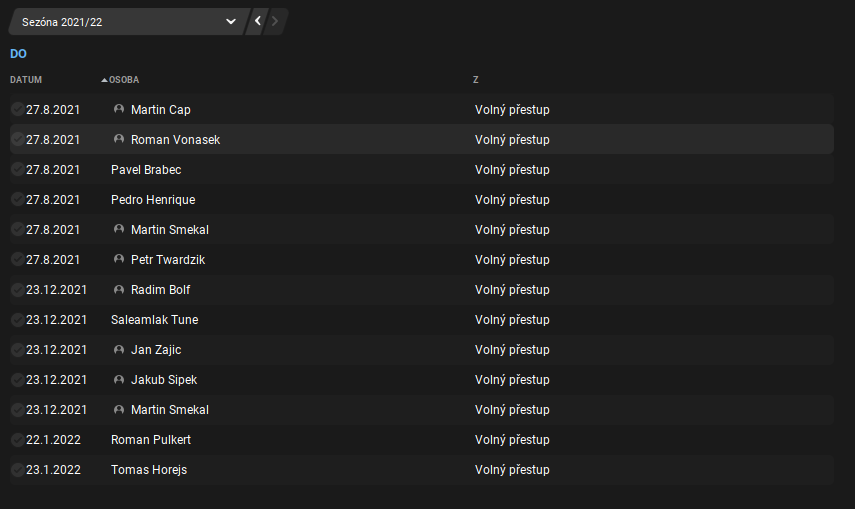Go to previous season with left arrow
855x509 pixels.
(x=258, y=21)
